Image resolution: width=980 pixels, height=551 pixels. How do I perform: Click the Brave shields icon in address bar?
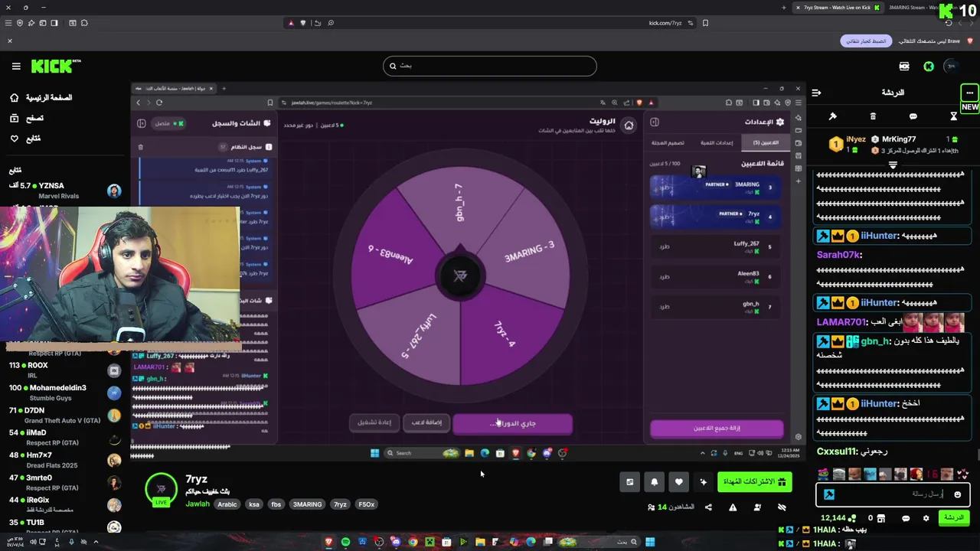tap(304, 23)
